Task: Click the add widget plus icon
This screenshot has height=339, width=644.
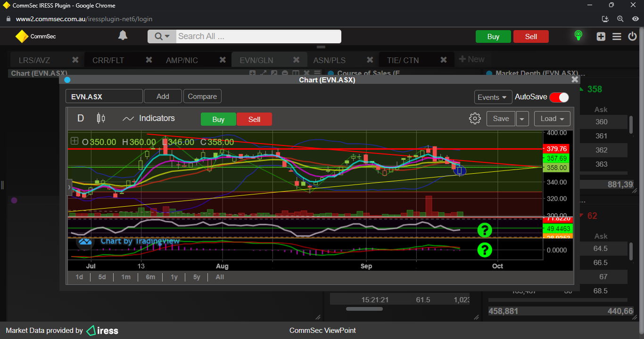Action: click(x=601, y=36)
